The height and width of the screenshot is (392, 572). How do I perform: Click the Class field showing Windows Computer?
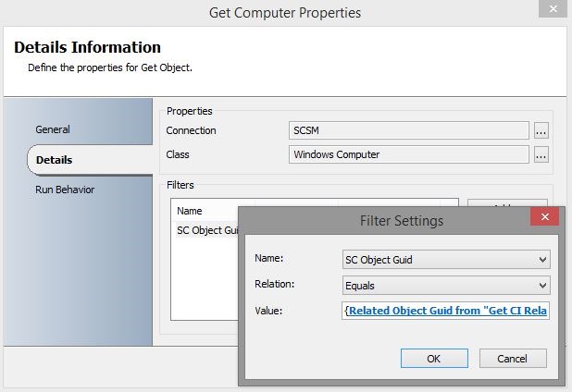(x=408, y=154)
